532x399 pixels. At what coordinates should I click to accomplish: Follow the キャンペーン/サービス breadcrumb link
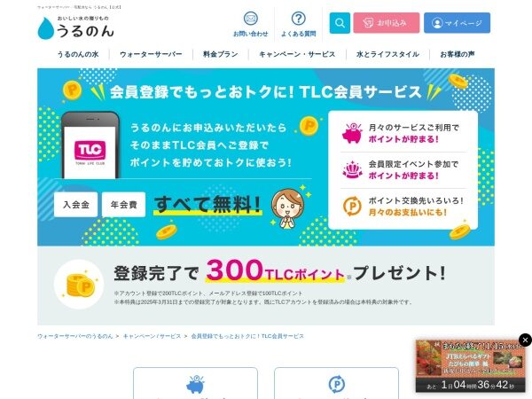pos(152,336)
